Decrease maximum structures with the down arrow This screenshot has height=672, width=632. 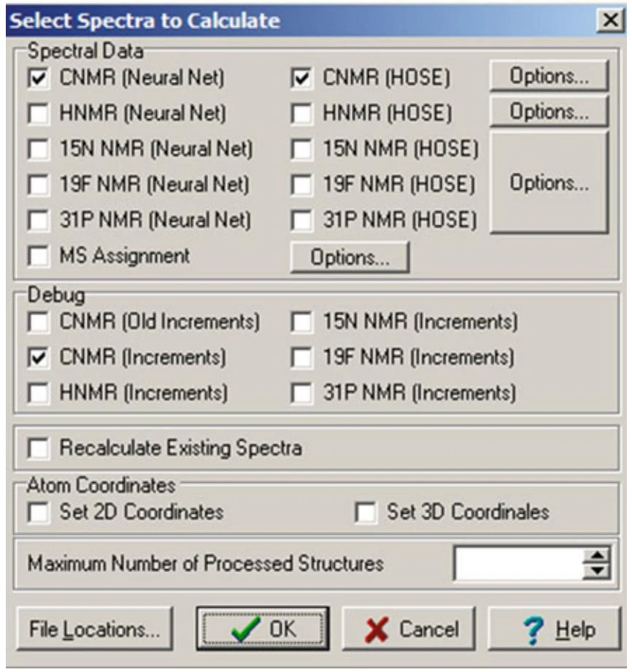coord(597,571)
